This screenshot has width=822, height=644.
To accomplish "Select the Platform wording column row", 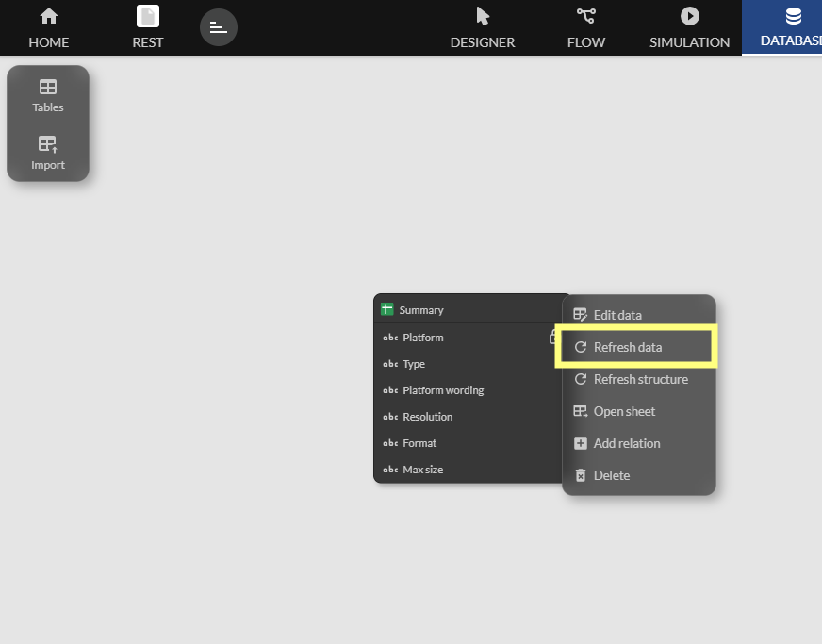I will point(469,390).
